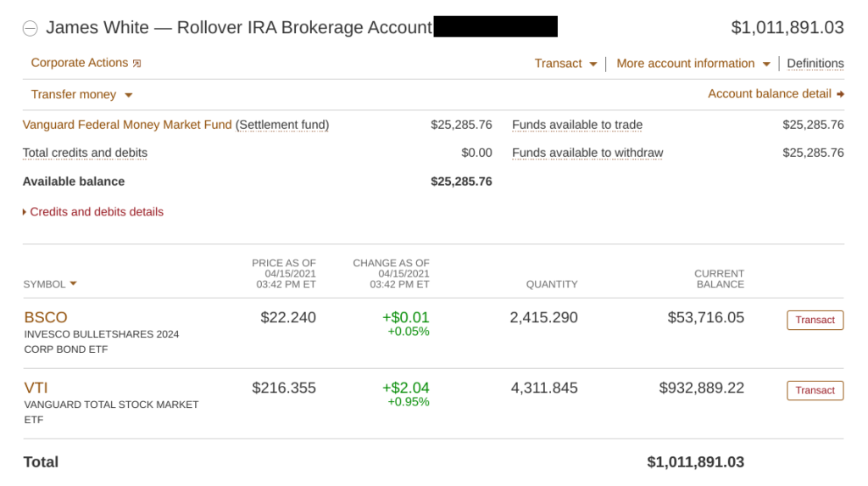Screen dimensions: 868x486
Task: Click the Corporate Actions external link icon
Action: tap(137, 64)
